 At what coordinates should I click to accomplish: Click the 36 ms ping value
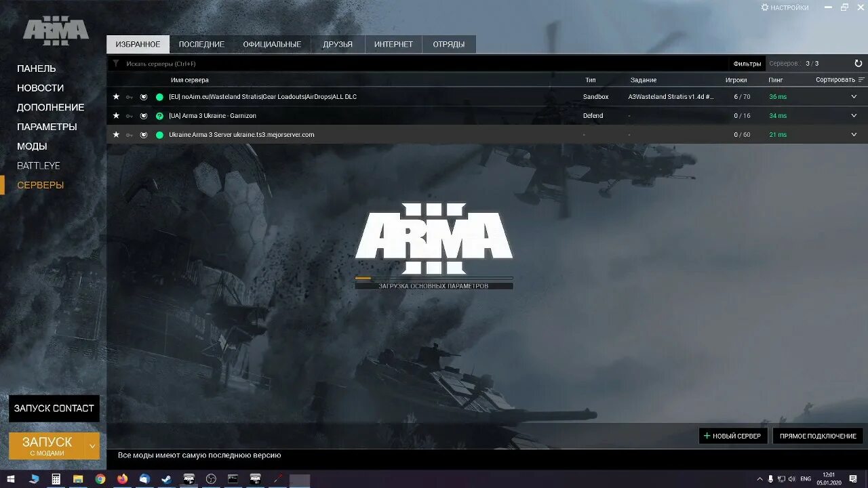[x=778, y=97]
